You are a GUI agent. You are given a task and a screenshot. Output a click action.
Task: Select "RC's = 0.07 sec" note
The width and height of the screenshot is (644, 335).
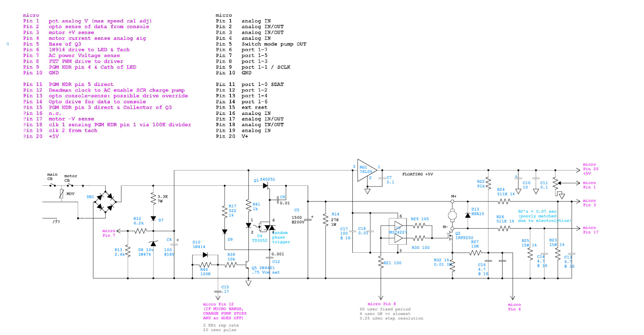pos(537,211)
